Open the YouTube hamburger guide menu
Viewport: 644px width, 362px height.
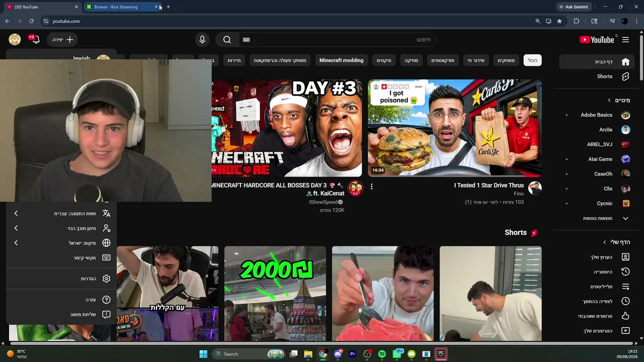[x=625, y=40]
